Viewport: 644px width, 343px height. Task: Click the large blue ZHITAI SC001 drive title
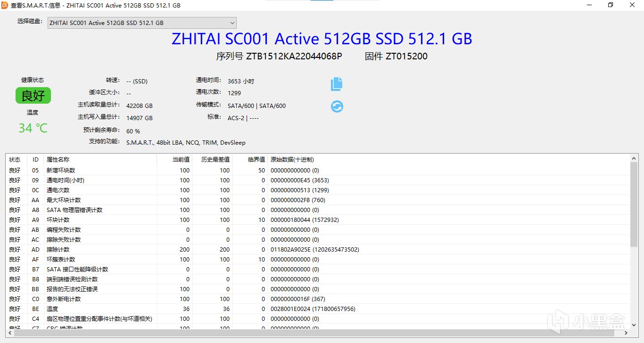point(322,39)
